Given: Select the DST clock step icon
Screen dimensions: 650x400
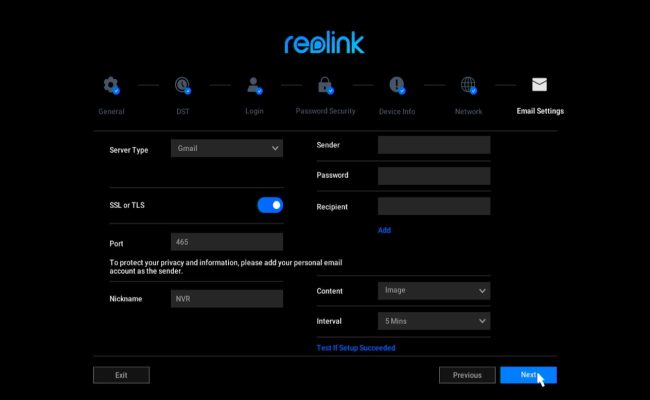Looking at the screenshot, I should pyautogui.click(x=183, y=85).
